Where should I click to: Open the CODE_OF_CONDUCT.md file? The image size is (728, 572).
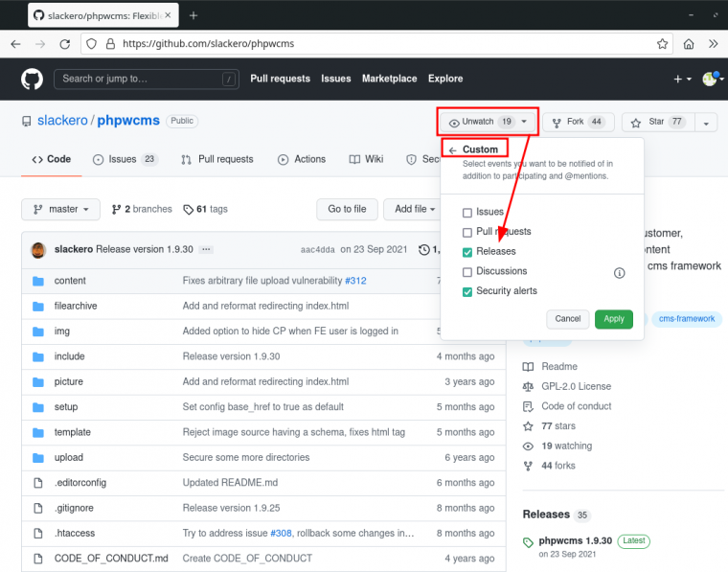(111, 559)
